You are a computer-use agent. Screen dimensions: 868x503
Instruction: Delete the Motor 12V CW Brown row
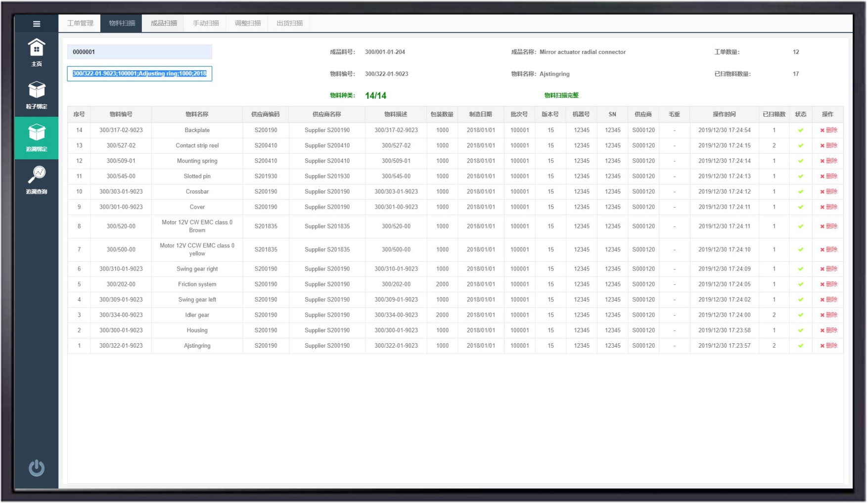829,226
